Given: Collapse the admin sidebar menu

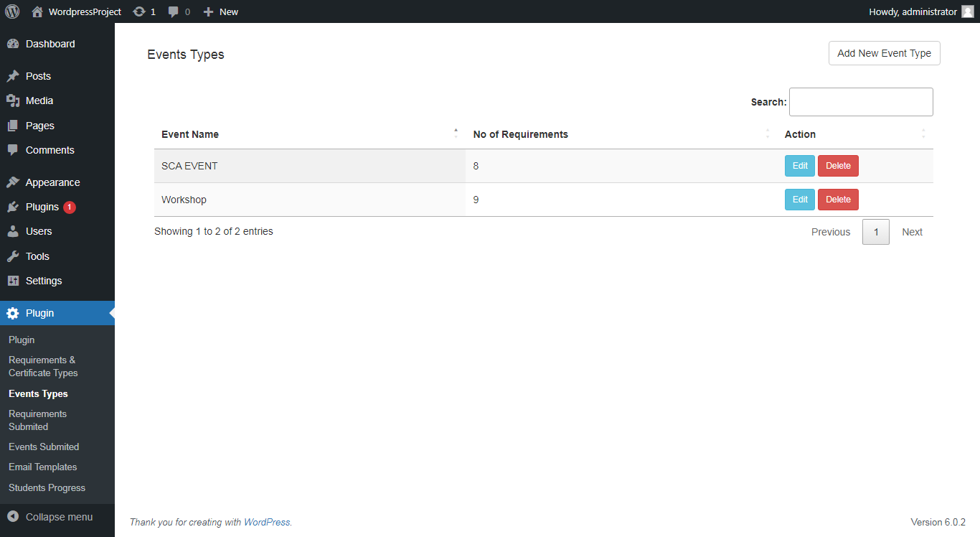Looking at the screenshot, I should point(58,517).
